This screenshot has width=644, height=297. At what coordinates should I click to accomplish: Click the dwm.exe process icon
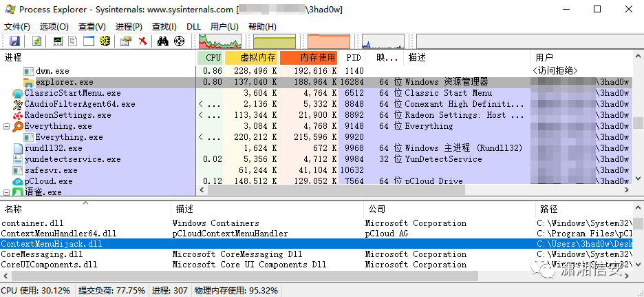(28, 71)
